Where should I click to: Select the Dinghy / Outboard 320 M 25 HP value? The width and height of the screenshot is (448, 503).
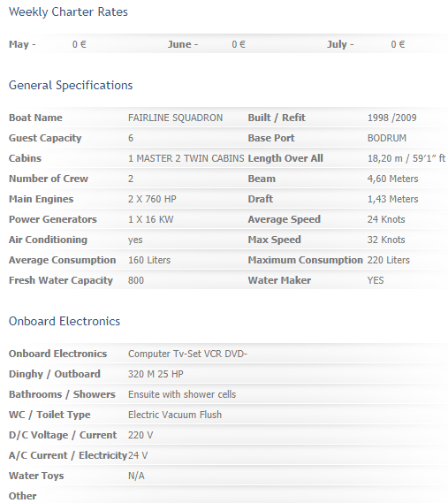[x=156, y=374]
